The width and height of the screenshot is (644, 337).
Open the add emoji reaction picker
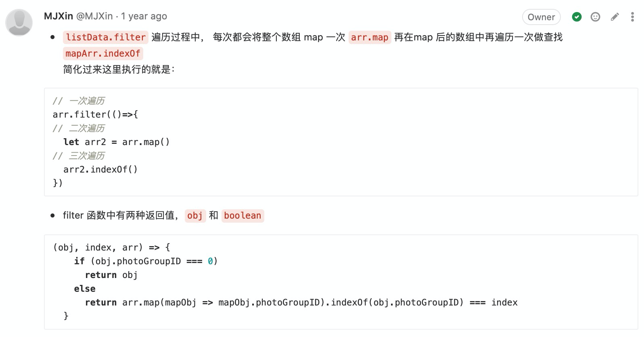(x=595, y=17)
